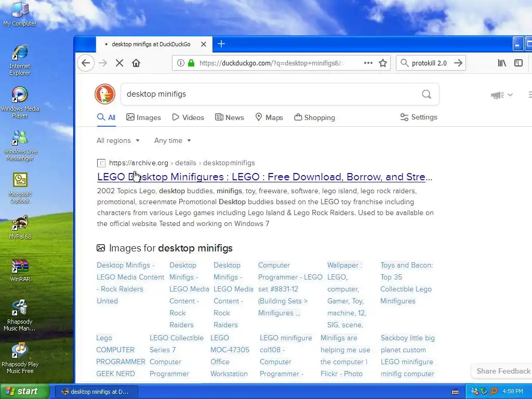Viewport: 532px width, 399px height.
Task: Launch Internet Explorer from desktop
Action: 20,60
